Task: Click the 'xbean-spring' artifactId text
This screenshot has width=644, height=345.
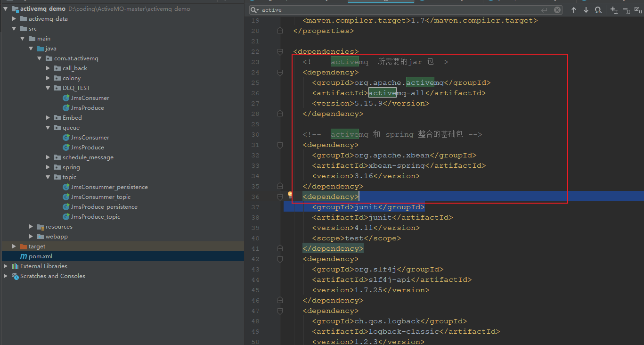Action: (x=397, y=165)
